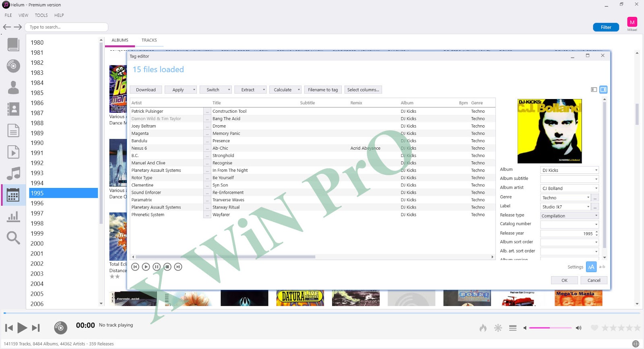Click the blue Filter button
Screen dimensions: 644x349
606,27
